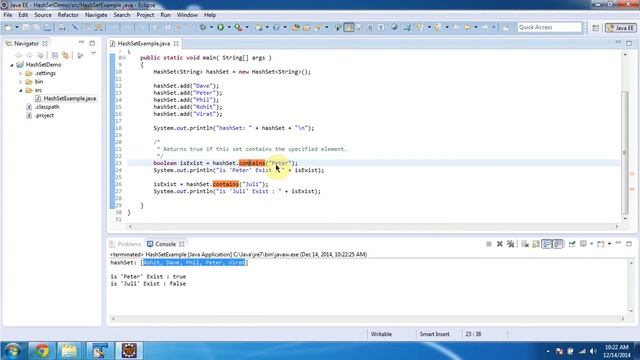Image resolution: width=640 pixels, height=360 pixels.
Task: Collapse the HashSetDemo project node
Action: pos(12,65)
